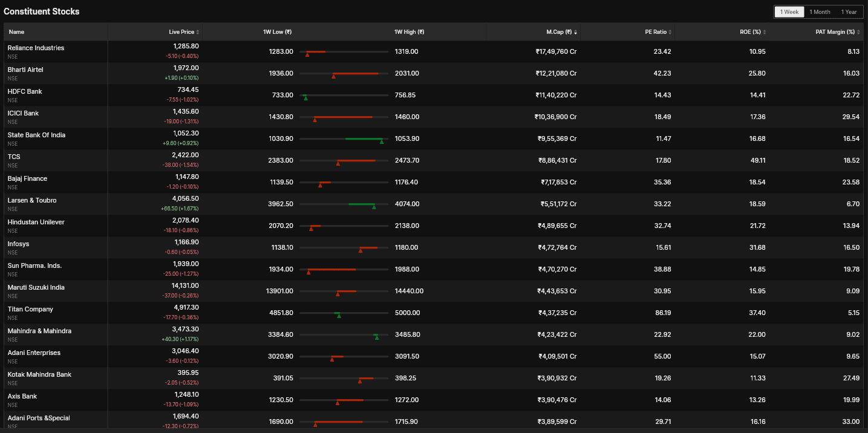The height and width of the screenshot is (433, 868).
Task: Click Adani Ports PAT margin 33.00
Action: [x=851, y=422]
